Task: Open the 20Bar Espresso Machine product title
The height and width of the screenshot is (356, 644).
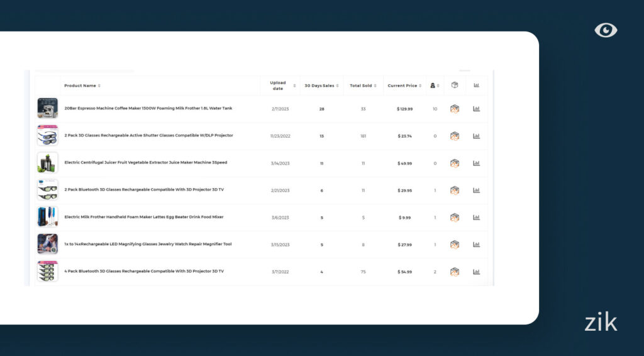Action: [x=148, y=108]
